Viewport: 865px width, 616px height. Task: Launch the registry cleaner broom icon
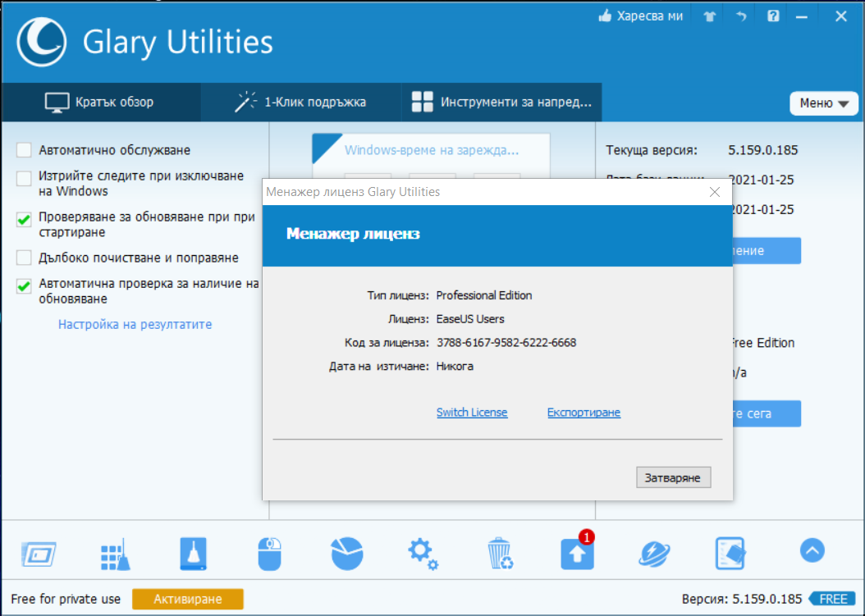pos(115,554)
